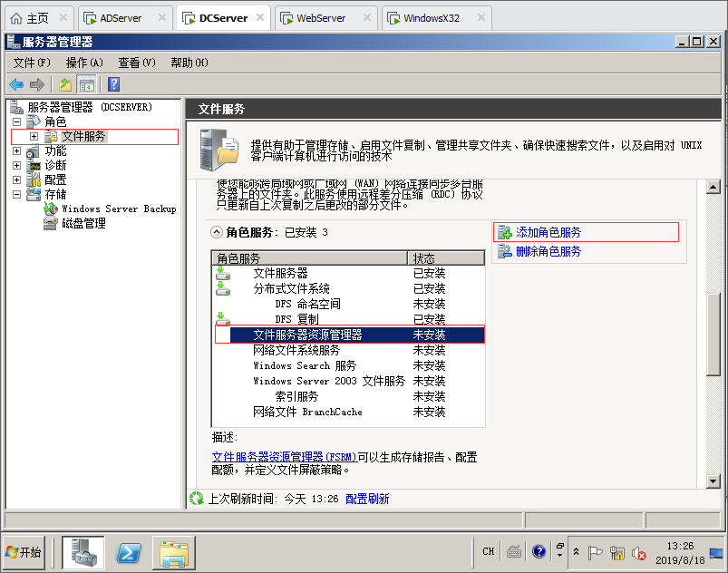Click the 开始 Start button
This screenshot has height=573, width=728.
click(x=24, y=552)
